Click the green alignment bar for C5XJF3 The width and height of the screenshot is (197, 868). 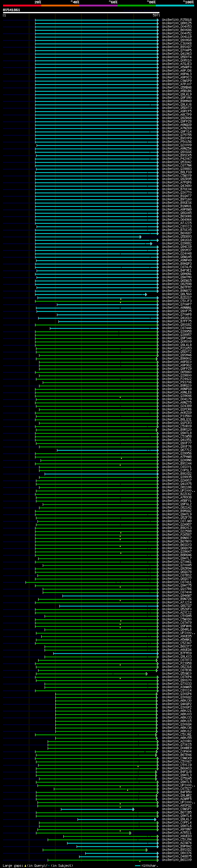pyautogui.click(x=97, y=301)
